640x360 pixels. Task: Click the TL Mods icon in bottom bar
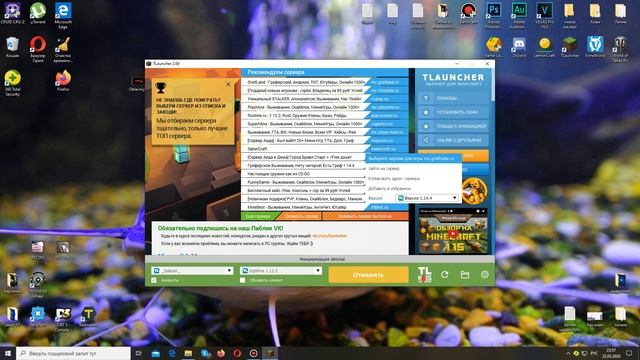[x=424, y=274]
